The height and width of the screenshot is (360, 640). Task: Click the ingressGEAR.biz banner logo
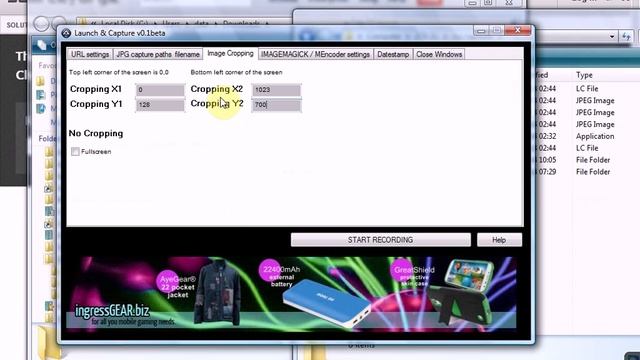coord(112,311)
